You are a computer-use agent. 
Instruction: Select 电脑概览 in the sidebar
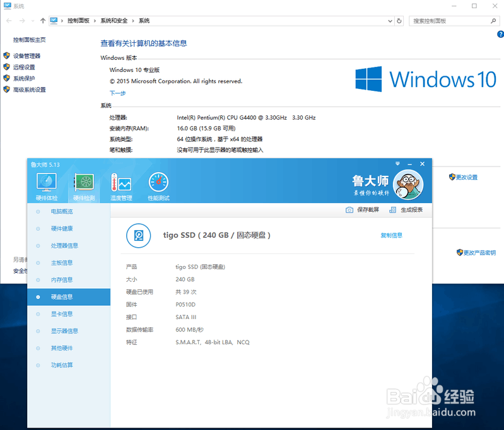[69, 211]
